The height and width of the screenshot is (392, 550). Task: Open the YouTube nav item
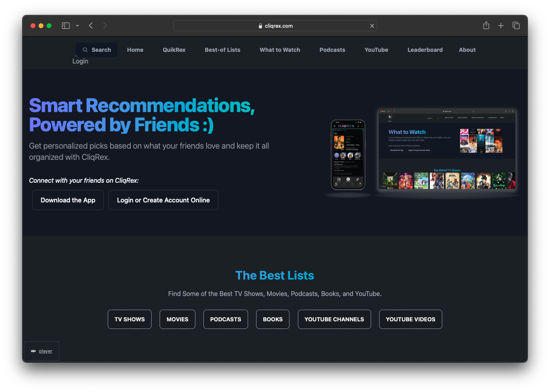[x=376, y=50]
